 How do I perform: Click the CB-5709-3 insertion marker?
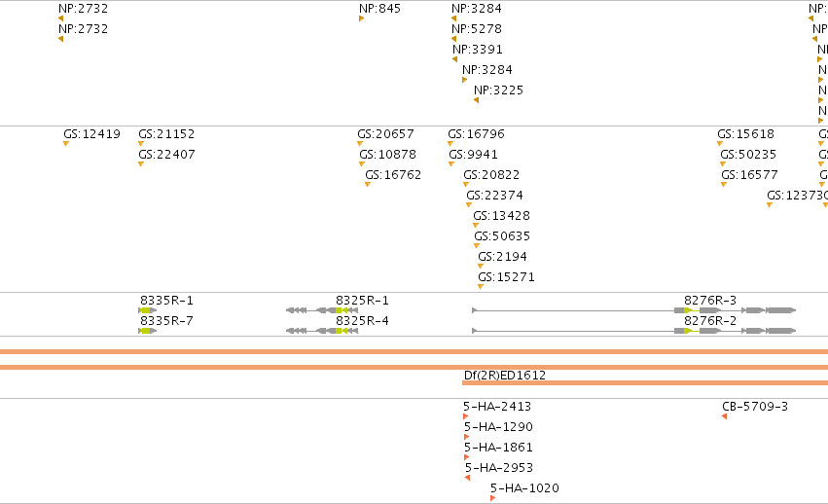click(x=725, y=416)
